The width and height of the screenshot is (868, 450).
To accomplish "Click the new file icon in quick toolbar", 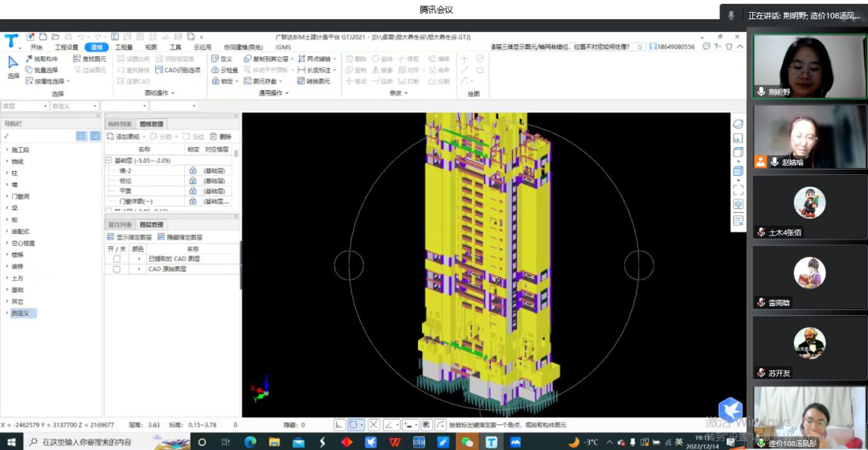I will tap(43, 36).
